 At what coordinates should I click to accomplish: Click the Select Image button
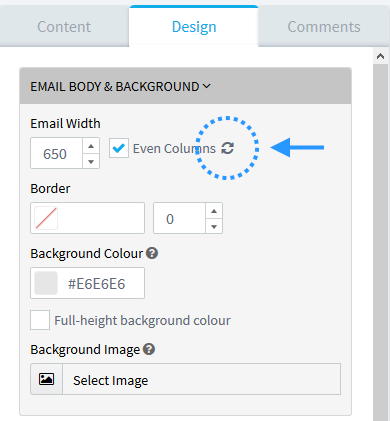pyautogui.click(x=185, y=379)
